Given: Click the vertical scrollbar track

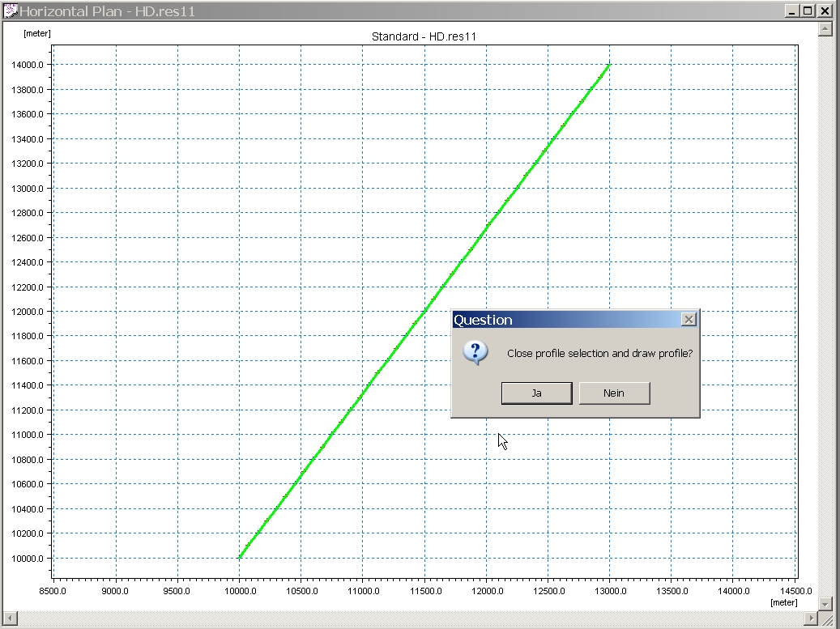Looking at the screenshot, I should [825, 324].
